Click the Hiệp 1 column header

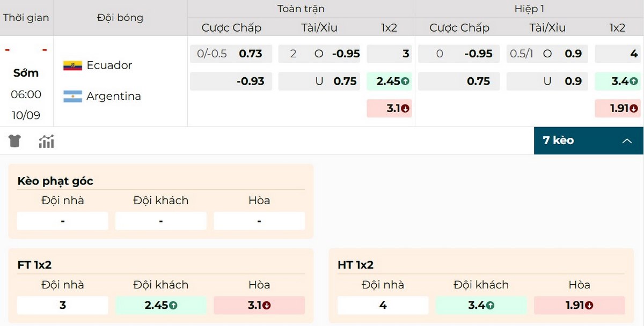point(529,9)
